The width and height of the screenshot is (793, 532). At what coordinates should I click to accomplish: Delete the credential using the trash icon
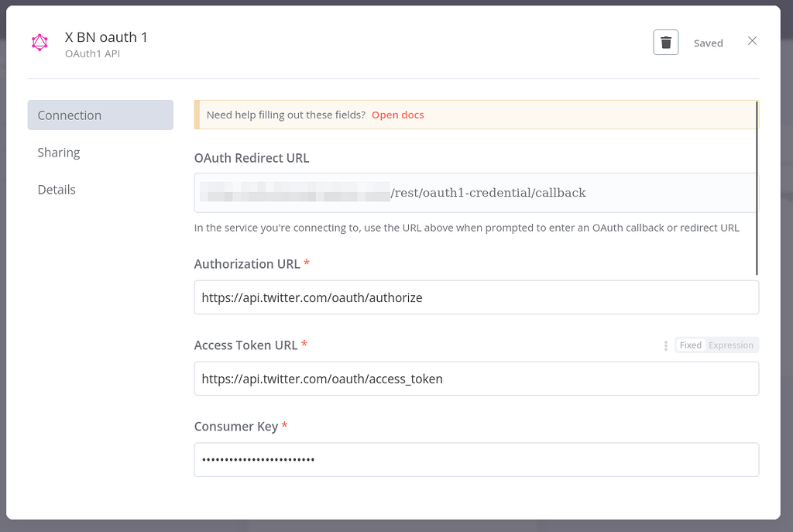665,42
